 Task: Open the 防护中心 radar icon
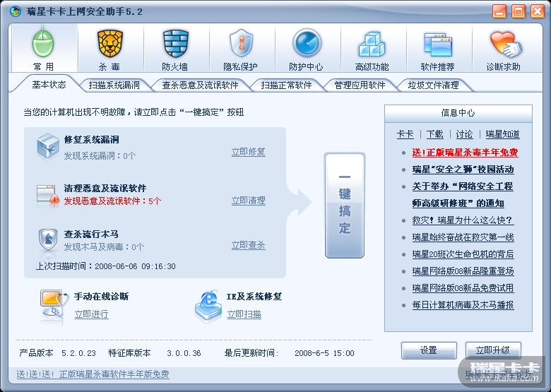tap(307, 44)
